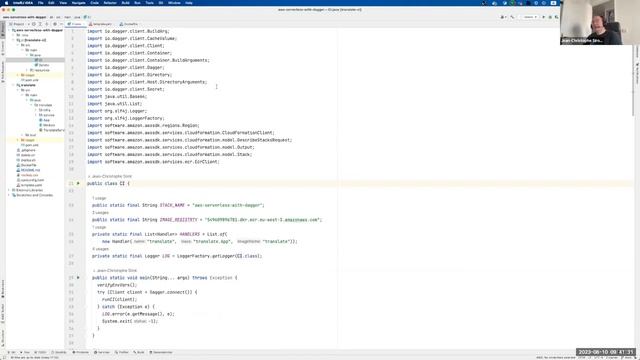Click the Collapse All icon in Project panel

point(46,24)
